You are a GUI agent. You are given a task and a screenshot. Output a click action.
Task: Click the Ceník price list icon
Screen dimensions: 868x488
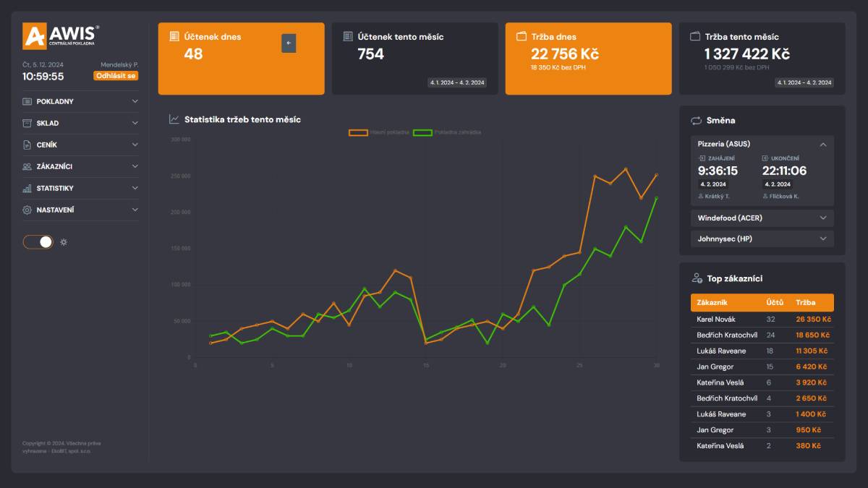point(27,145)
